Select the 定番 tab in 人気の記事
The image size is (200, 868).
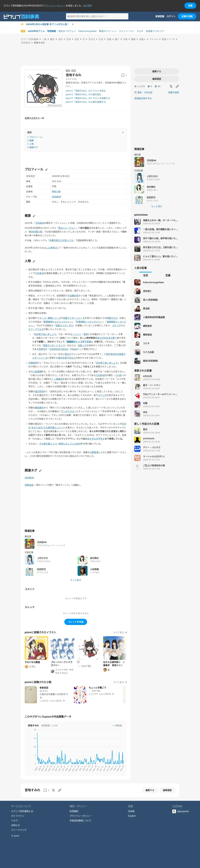(x=168, y=275)
